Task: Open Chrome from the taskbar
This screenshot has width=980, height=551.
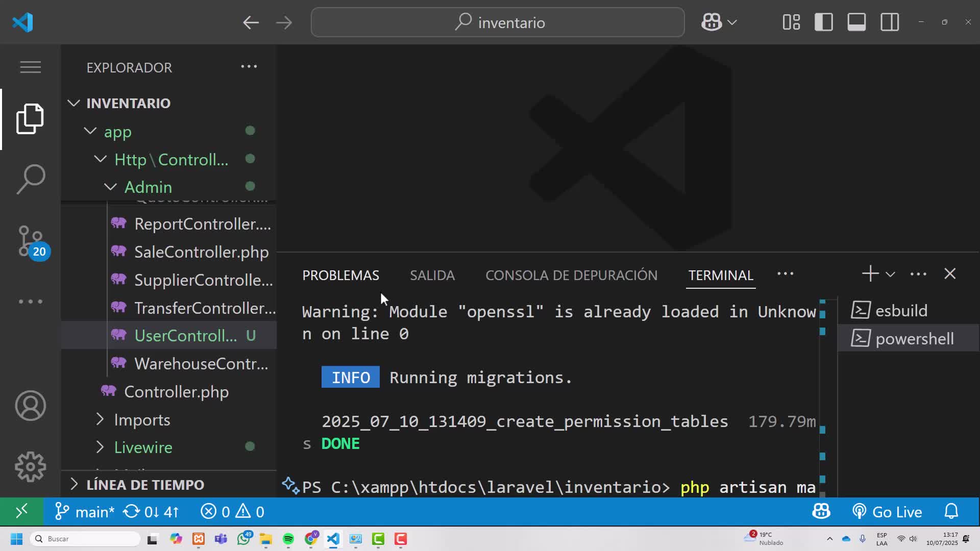Action: point(311,538)
